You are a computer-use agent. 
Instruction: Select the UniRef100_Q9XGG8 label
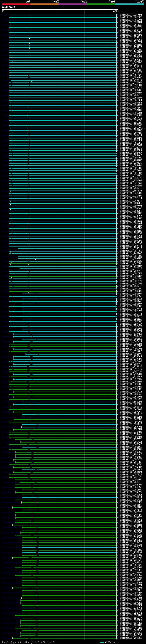(x=131, y=40)
